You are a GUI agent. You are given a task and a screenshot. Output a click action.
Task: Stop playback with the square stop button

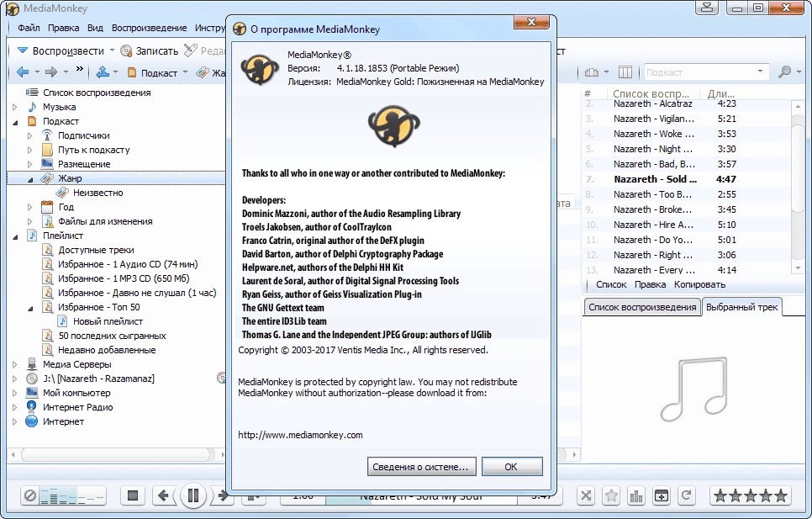click(x=133, y=495)
